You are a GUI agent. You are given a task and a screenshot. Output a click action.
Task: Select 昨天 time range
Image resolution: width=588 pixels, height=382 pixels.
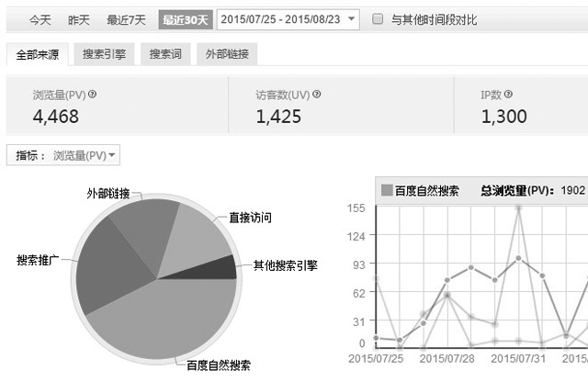pyautogui.click(x=80, y=19)
